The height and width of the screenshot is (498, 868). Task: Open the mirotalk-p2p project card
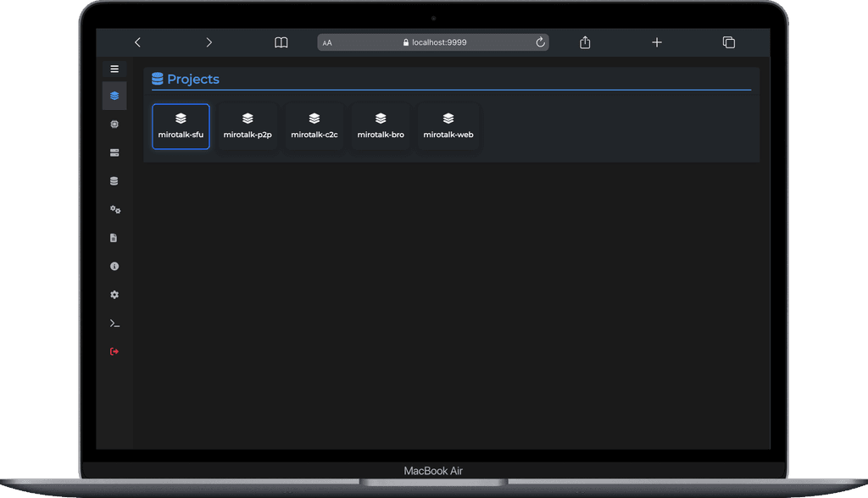click(x=248, y=126)
